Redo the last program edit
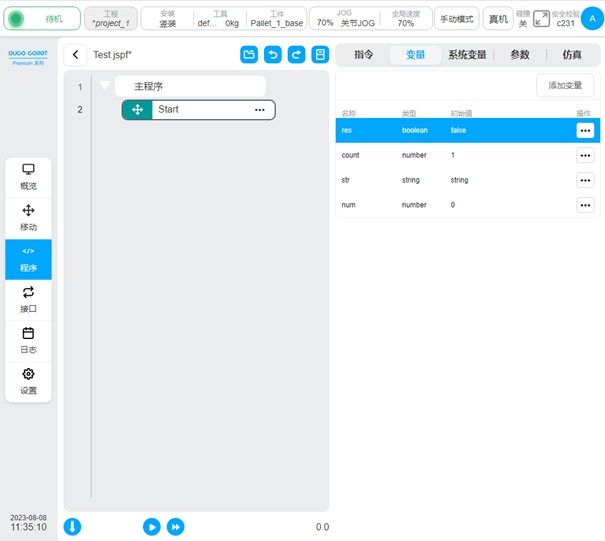This screenshot has width=605, height=541. point(296,55)
